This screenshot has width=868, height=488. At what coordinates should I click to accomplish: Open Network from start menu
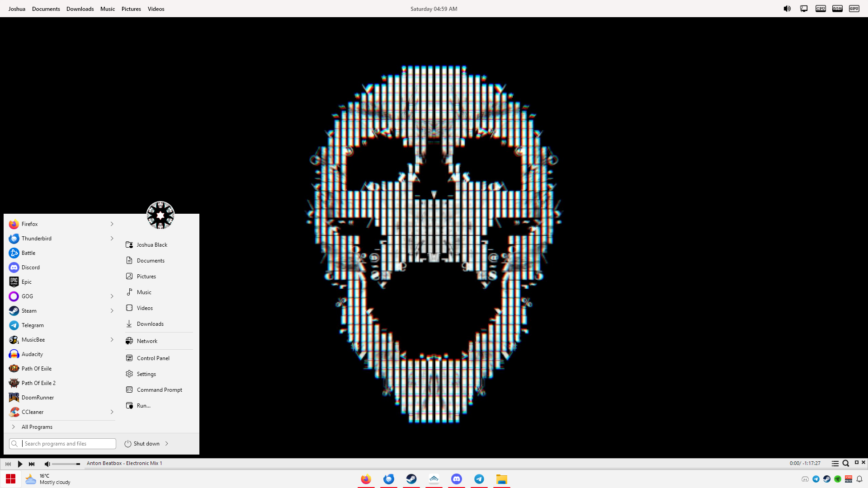[x=159, y=341]
